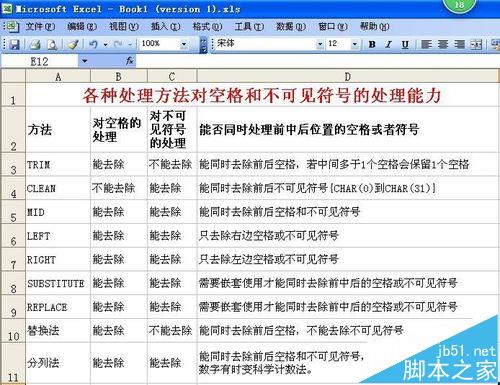500x385 pixels.
Task: Center align text
Action: (x=443, y=44)
